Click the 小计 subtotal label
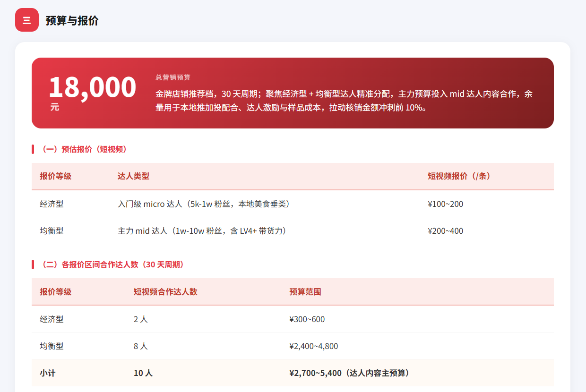The width and height of the screenshot is (586, 392). tap(47, 373)
